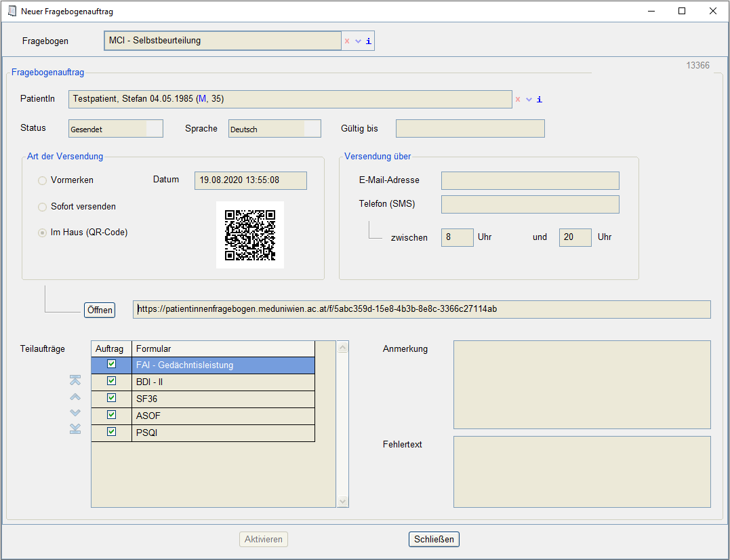Click the QR code image
730x560 pixels.
(x=250, y=235)
